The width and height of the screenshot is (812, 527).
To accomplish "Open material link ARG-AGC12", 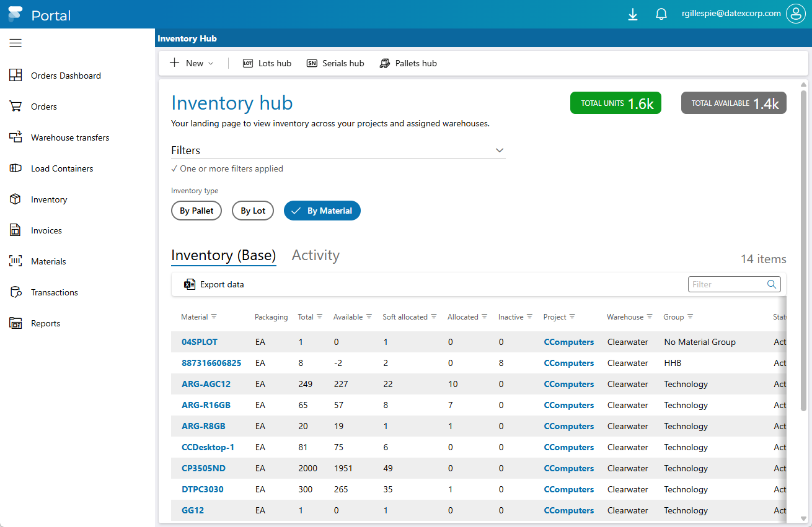I will coord(206,384).
